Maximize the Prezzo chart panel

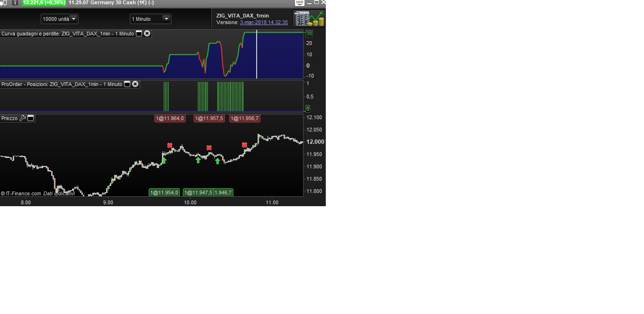[31, 118]
